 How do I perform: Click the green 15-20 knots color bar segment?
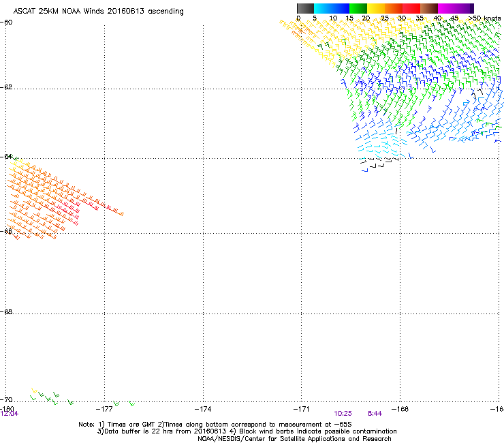(x=358, y=8)
